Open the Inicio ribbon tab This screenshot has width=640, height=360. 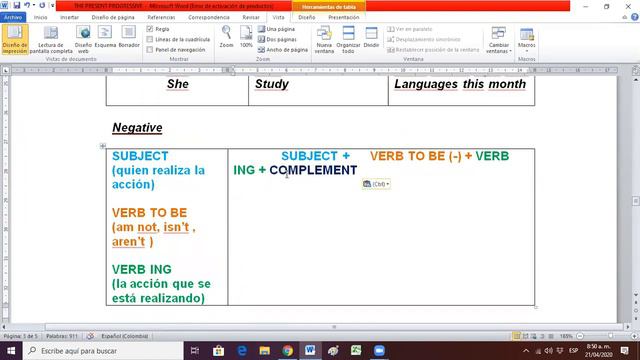coord(40,17)
